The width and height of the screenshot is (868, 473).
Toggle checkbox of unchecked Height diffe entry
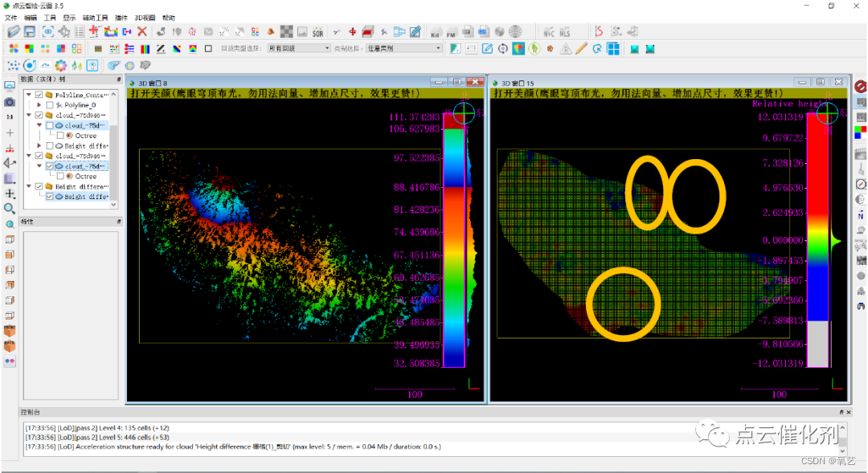click(49, 145)
